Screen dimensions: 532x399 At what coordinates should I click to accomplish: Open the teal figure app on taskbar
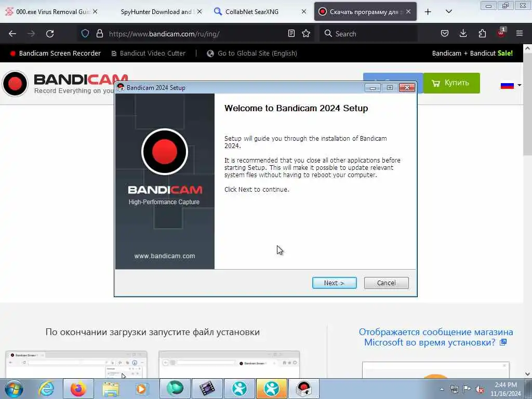click(240, 389)
